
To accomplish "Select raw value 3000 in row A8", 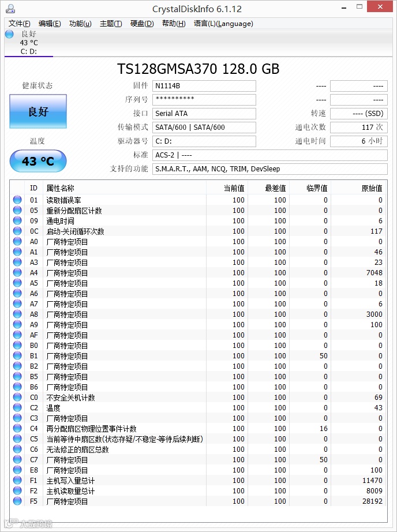I will click(374, 314).
